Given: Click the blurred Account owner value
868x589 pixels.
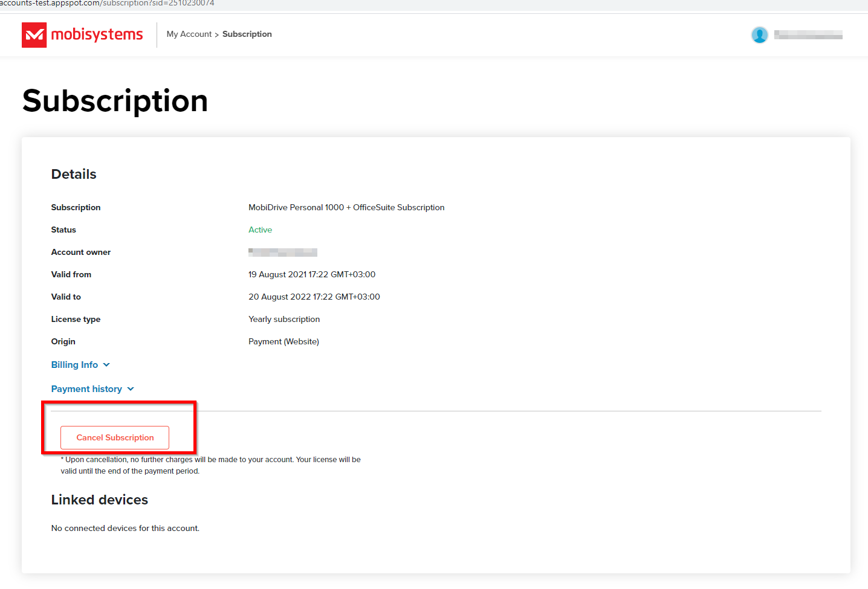Looking at the screenshot, I should point(283,252).
